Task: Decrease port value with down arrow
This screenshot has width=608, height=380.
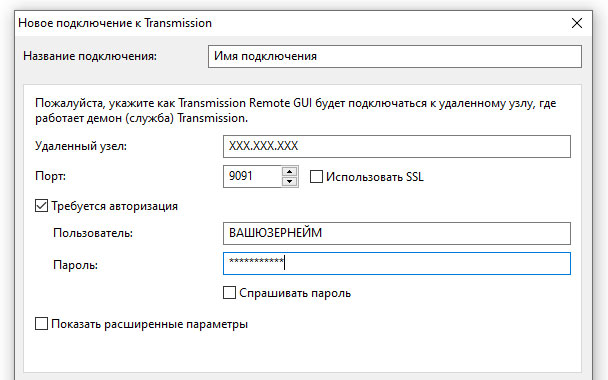Action: point(290,181)
